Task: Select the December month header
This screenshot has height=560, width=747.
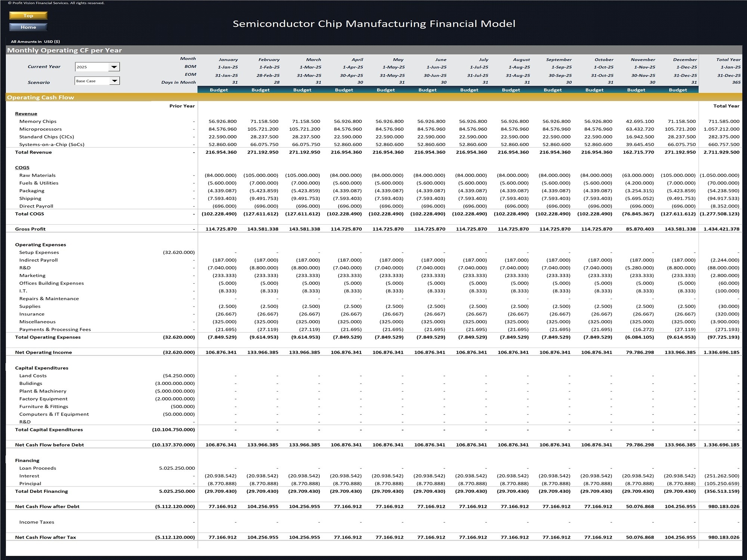Action: [685, 60]
